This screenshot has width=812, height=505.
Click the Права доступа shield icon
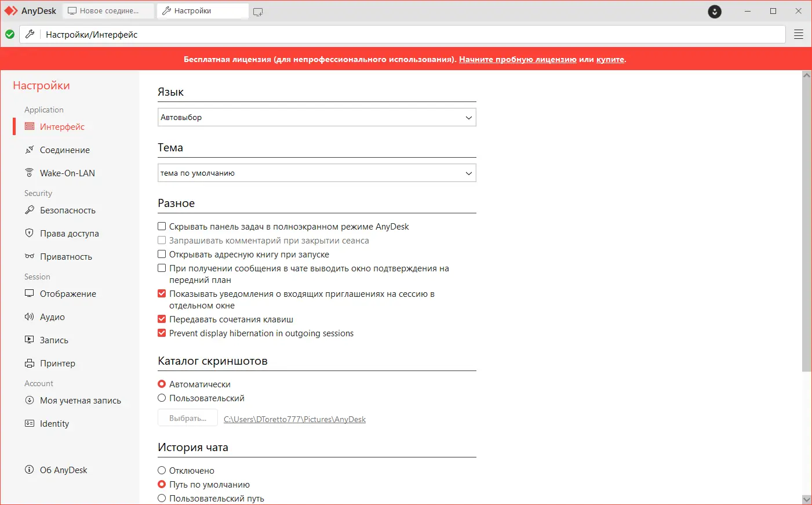[30, 233]
